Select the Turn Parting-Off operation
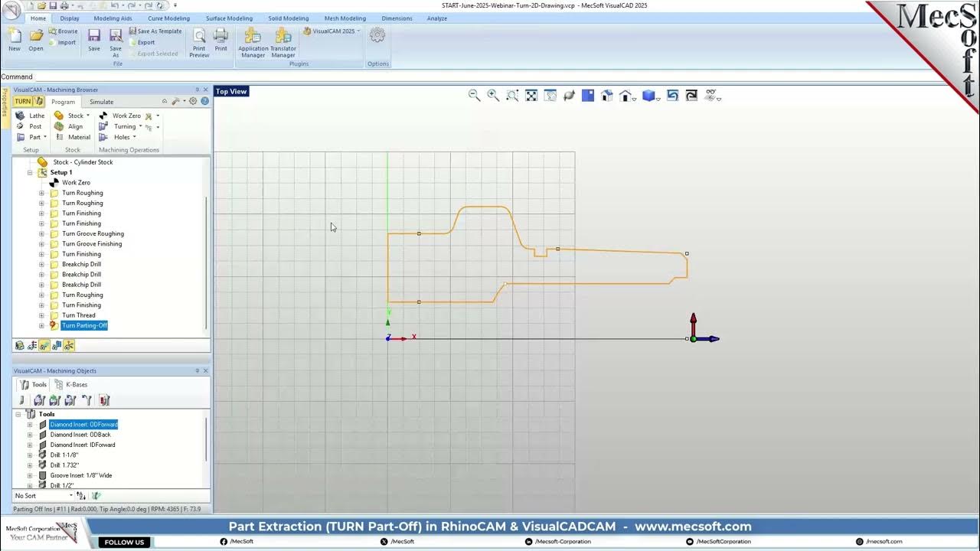This screenshot has width=980, height=551. coord(84,325)
